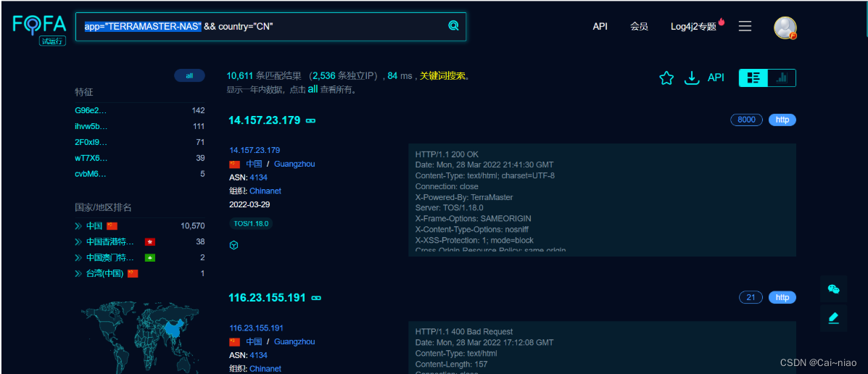868x374 pixels.
Task: Click the 'all' filter pill
Action: (189, 76)
